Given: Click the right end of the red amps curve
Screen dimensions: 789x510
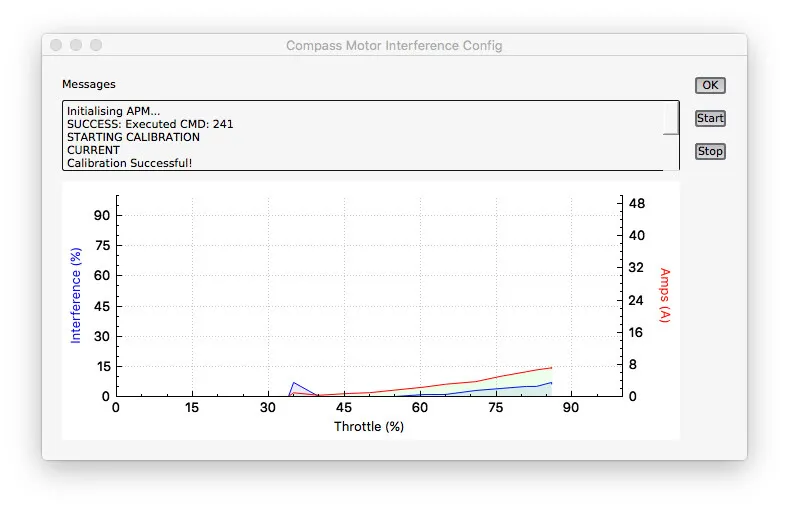Looking at the screenshot, I should click(x=551, y=367).
